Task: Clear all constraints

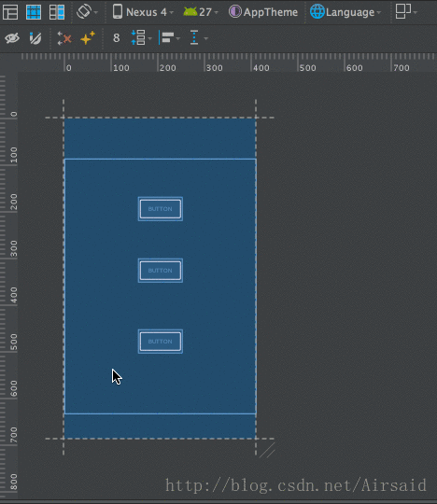Action: point(64,38)
